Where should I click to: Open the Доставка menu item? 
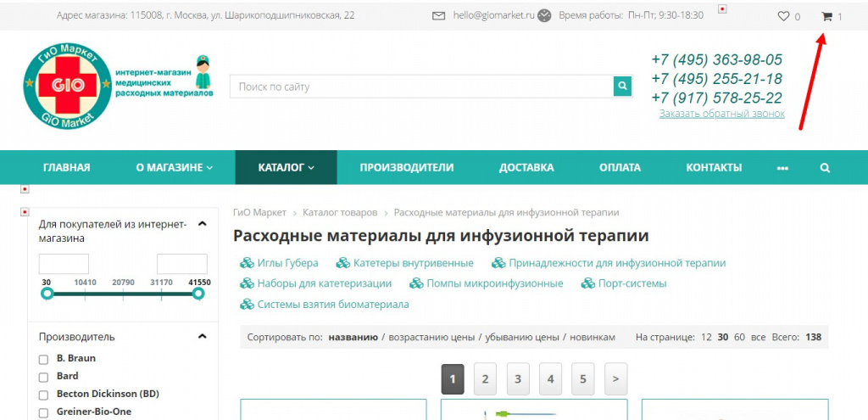point(526,168)
